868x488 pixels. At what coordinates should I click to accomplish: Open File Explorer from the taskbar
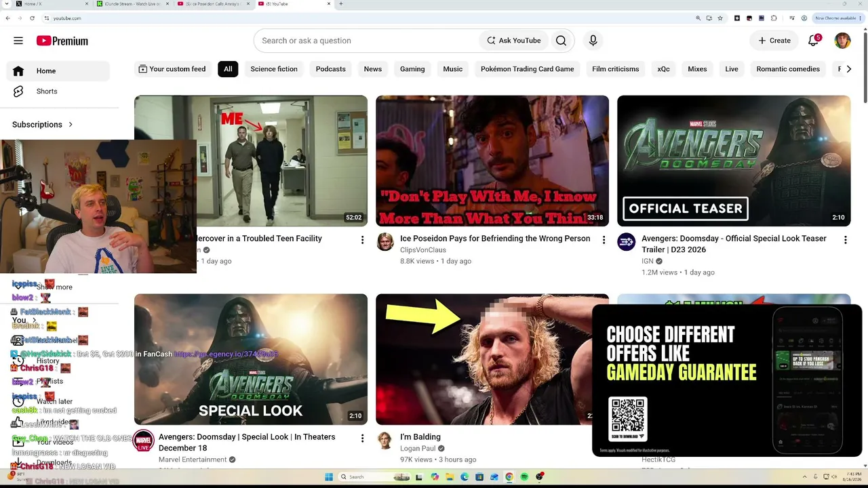(450, 477)
